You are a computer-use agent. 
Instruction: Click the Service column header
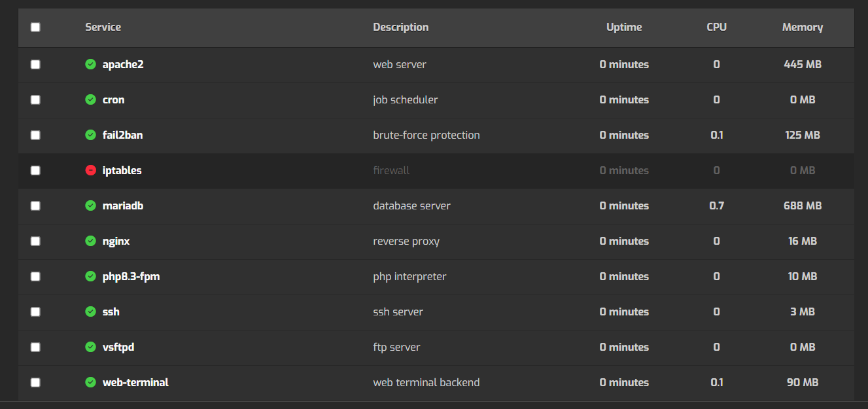[103, 27]
